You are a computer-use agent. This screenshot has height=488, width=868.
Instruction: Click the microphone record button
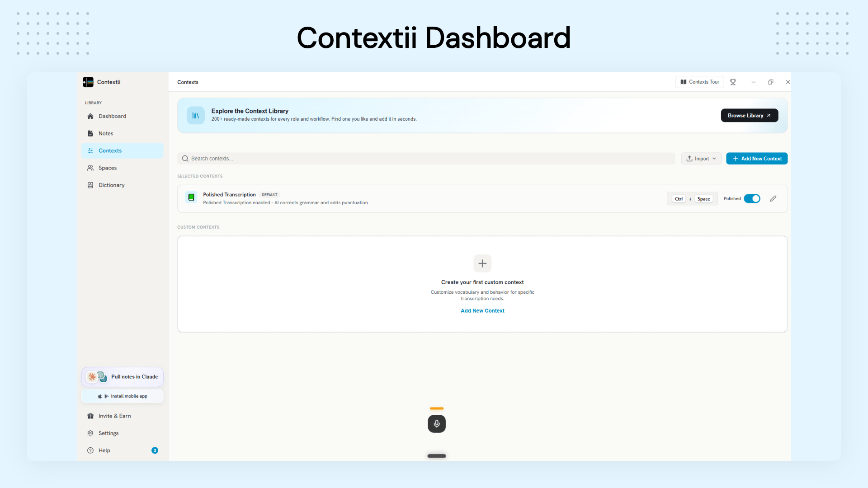point(437,423)
